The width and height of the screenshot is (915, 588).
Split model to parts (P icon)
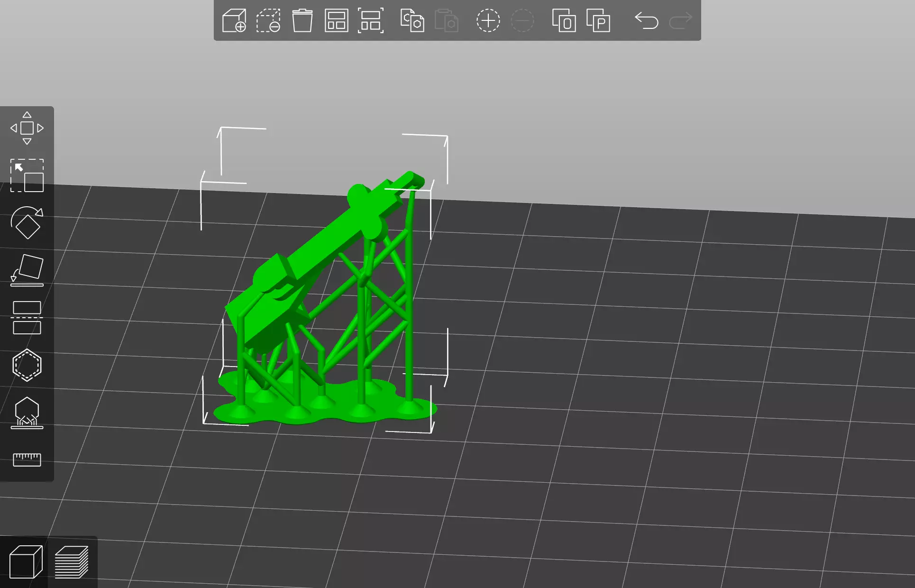598,21
